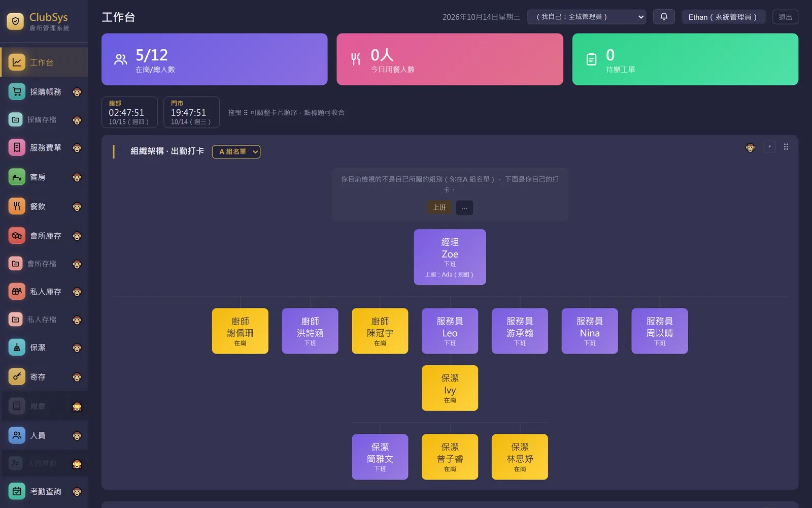Click the ... more options button
The width and height of the screenshot is (812, 508).
464,207
